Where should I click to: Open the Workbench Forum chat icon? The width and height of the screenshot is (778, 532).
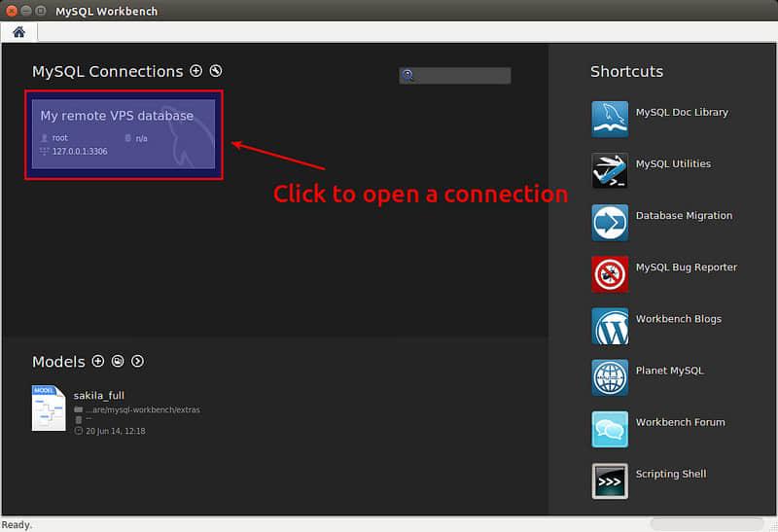(610, 429)
